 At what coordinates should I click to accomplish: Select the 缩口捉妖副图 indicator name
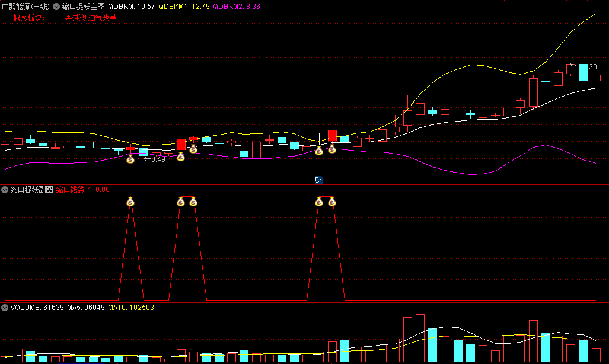tap(32, 190)
